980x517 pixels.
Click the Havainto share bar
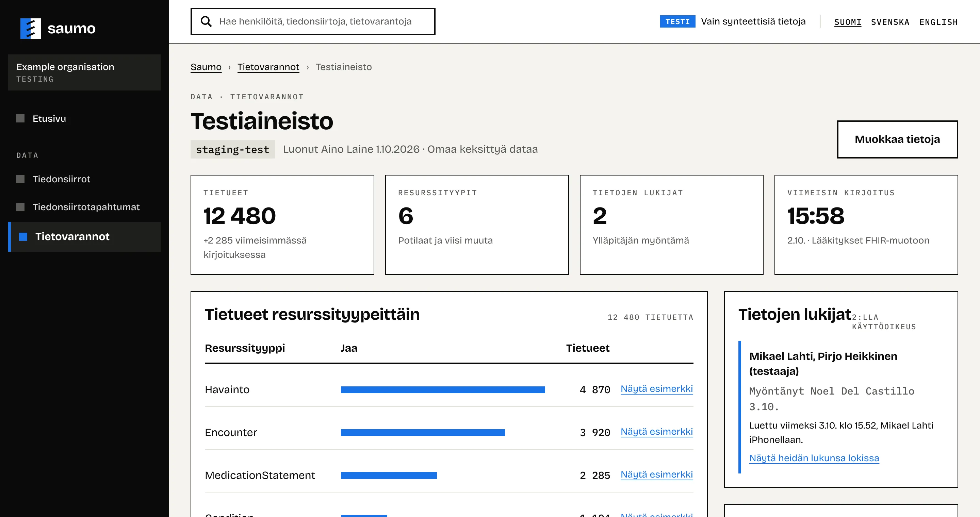tap(443, 390)
